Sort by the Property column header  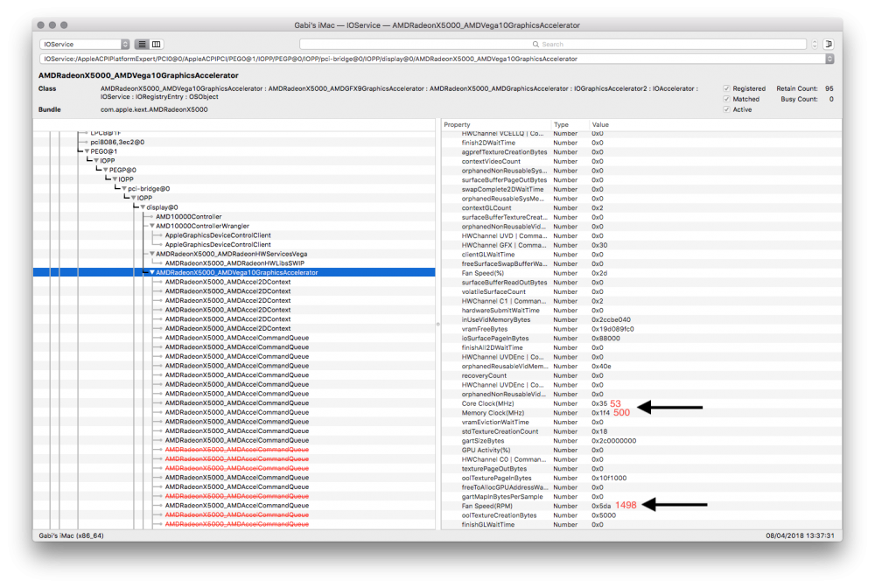point(495,124)
